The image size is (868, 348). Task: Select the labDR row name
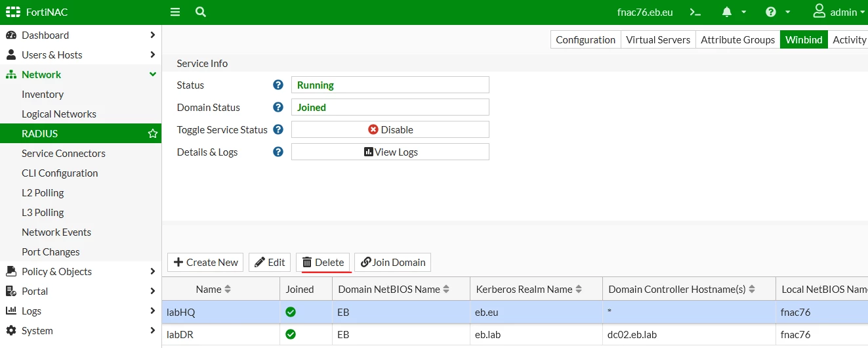[180, 334]
